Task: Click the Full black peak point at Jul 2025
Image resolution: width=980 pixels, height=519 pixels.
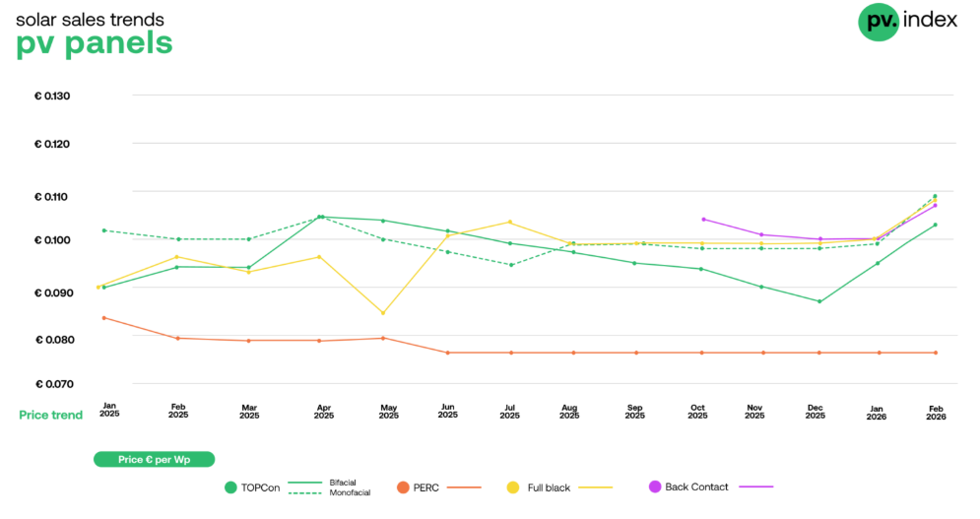Action: click(x=510, y=222)
